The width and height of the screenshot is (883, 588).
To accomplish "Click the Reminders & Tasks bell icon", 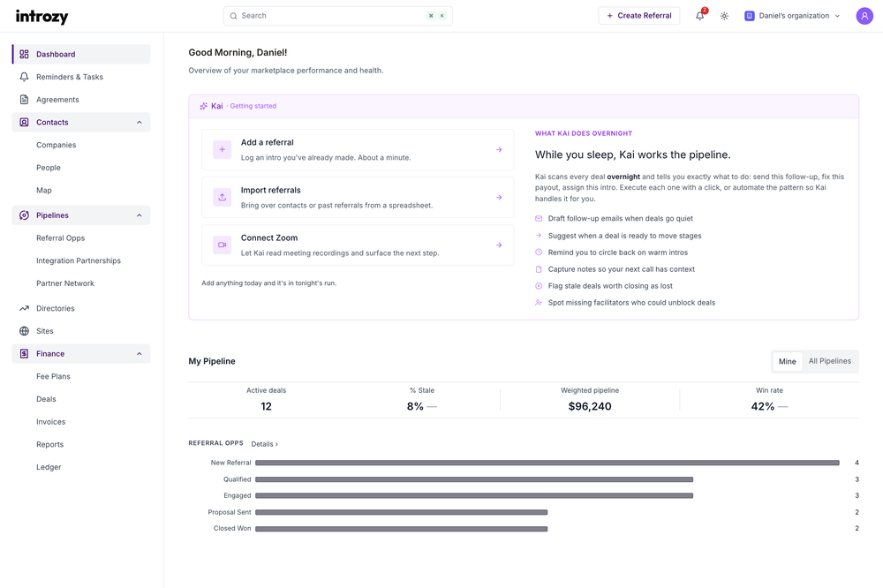I will coord(24,77).
